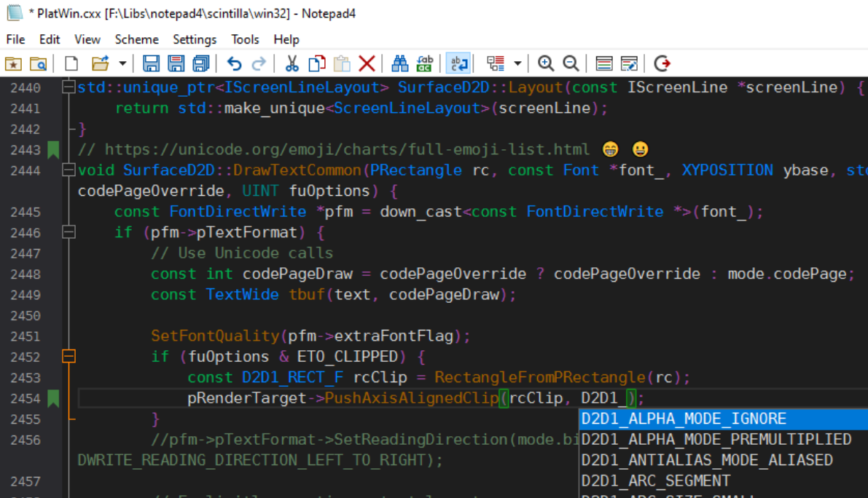
Task: Click the bookmark marker beside line 2443
Action: 52,149
